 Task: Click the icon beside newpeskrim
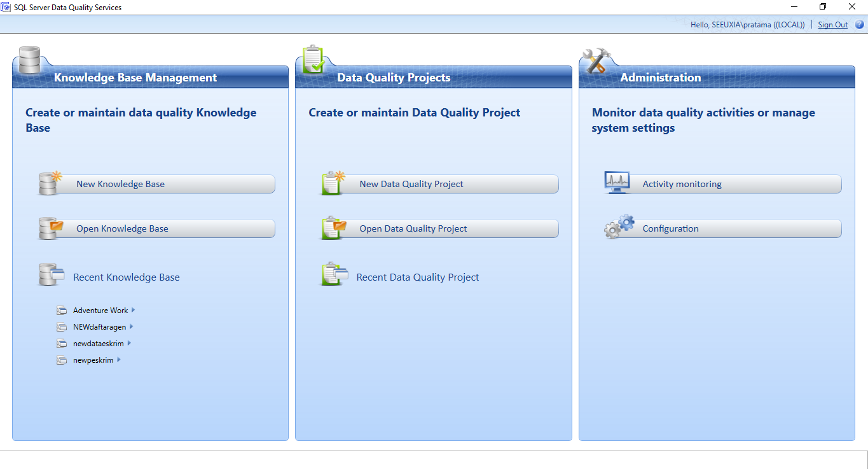pyautogui.click(x=62, y=360)
